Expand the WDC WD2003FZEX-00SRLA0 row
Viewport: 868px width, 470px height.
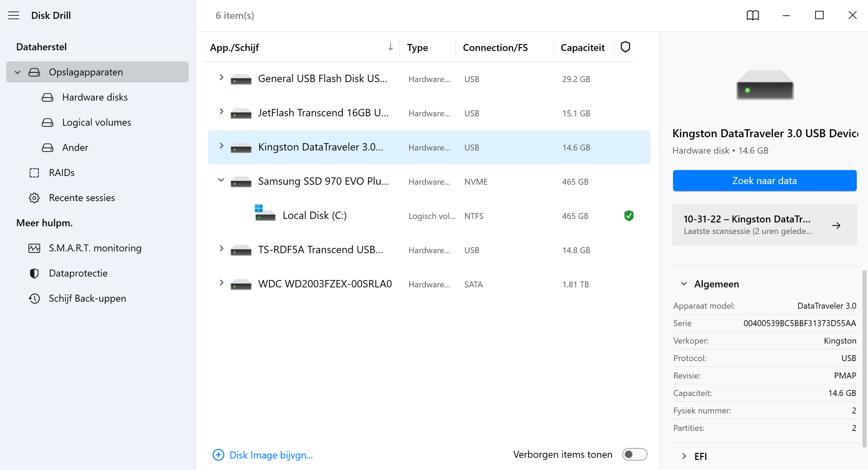tap(221, 283)
